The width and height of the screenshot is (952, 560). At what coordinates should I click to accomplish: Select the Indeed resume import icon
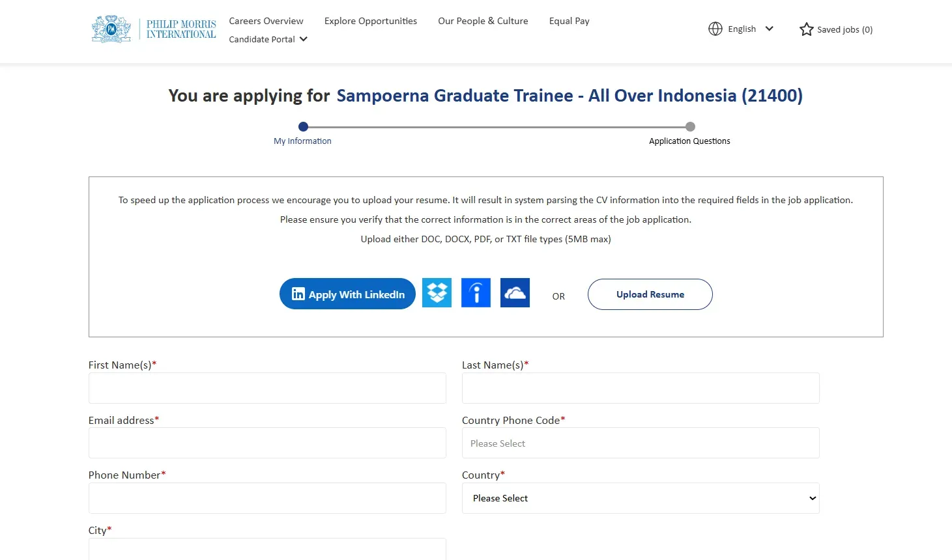476,292
